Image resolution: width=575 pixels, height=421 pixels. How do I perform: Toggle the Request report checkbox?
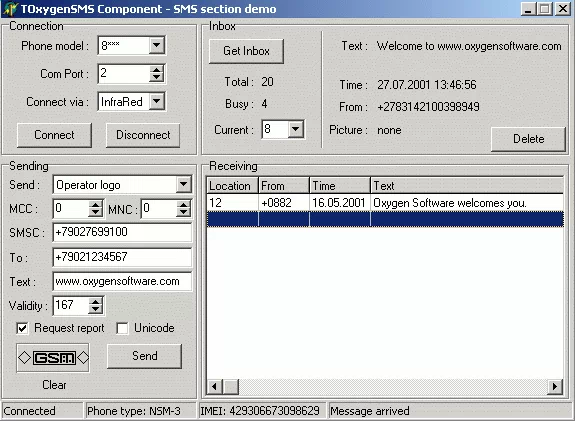[22, 328]
